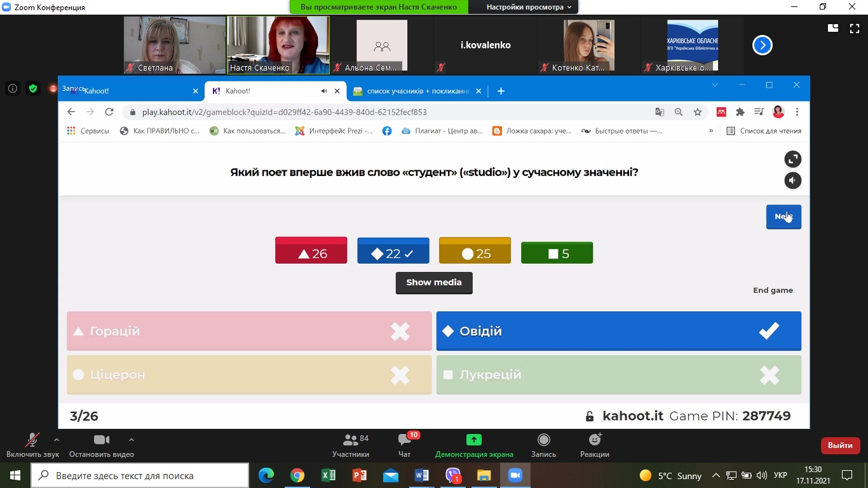Show next participants with the blue arrow
Image resolution: width=868 pixels, height=488 pixels.
[763, 45]
